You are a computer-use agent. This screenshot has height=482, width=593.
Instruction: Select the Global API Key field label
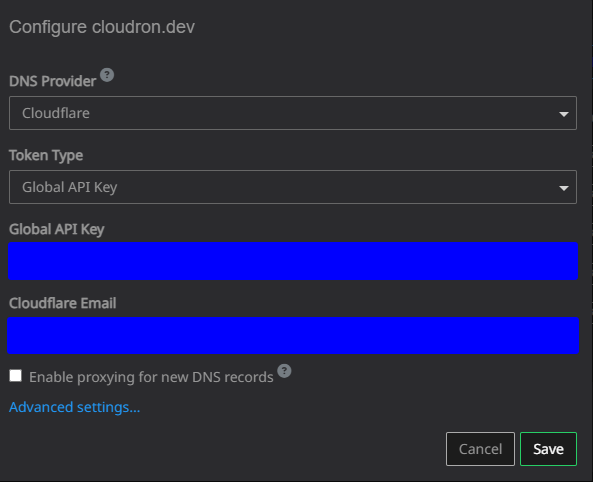coord(57,229)
